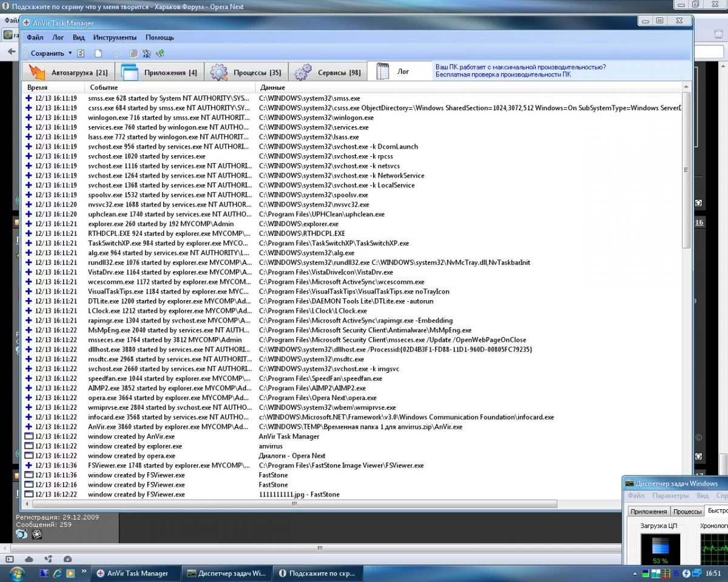Open the Файл menu in AnVir
The height and width of the screenshot is (582, 728).
click(x=35, y=38)
